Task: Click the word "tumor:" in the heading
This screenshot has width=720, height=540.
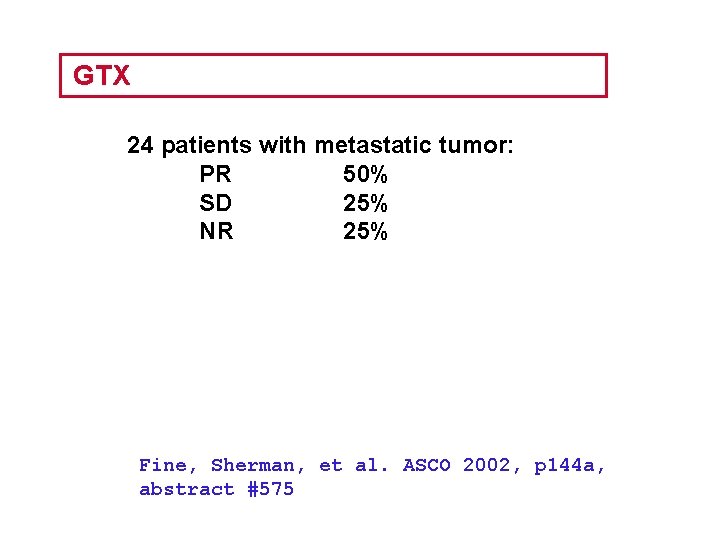Action: coord(476,146)
